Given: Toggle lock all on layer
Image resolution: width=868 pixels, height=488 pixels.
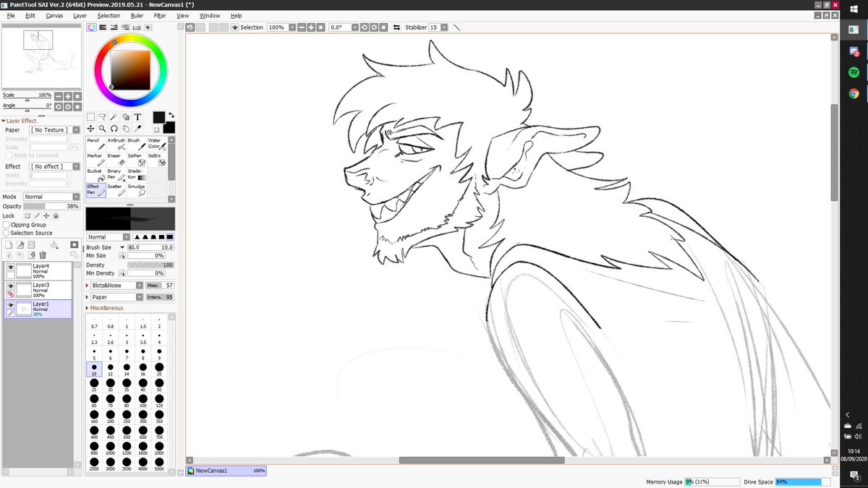Looking at the screenshot, I should (x=56, y=215).
